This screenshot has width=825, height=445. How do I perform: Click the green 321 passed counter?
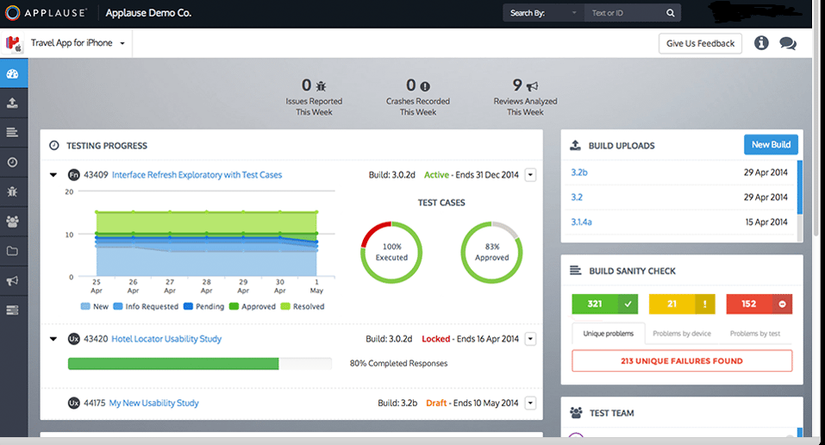tap(605, 304)
